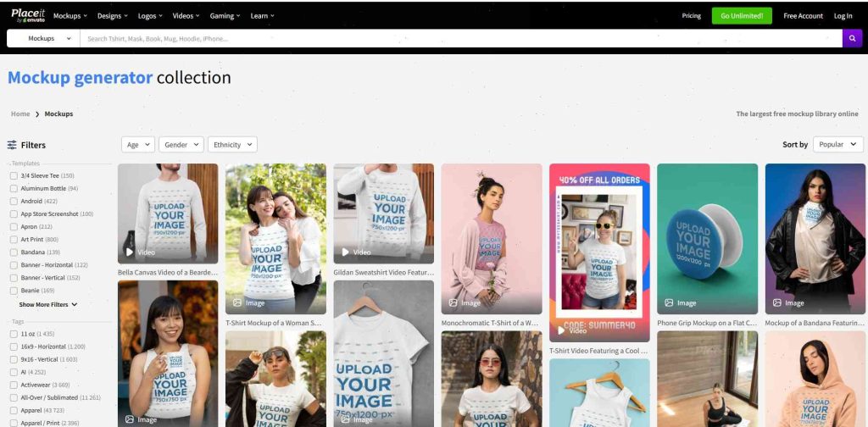Tick the AI tag checkbox

tap(14, 372)
